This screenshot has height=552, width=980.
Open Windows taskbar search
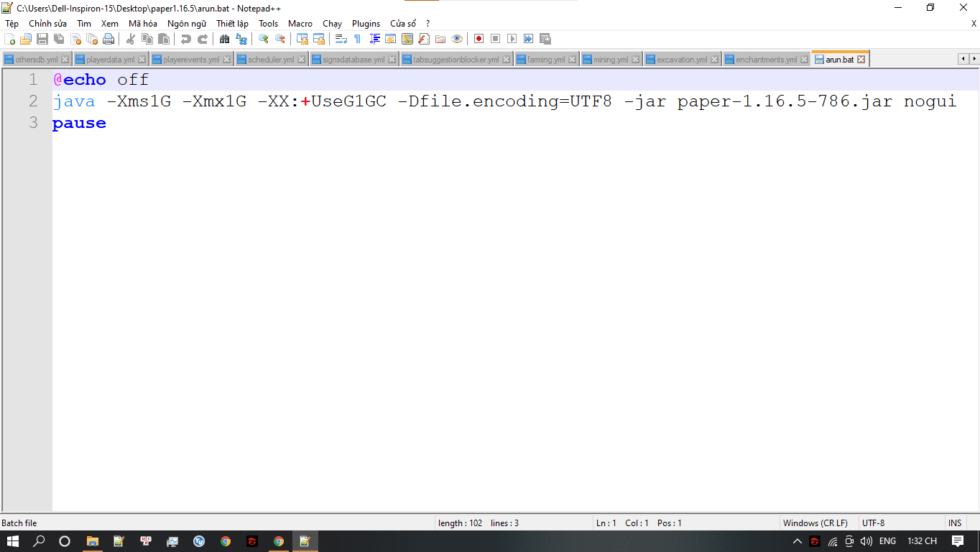click(40, 541)
